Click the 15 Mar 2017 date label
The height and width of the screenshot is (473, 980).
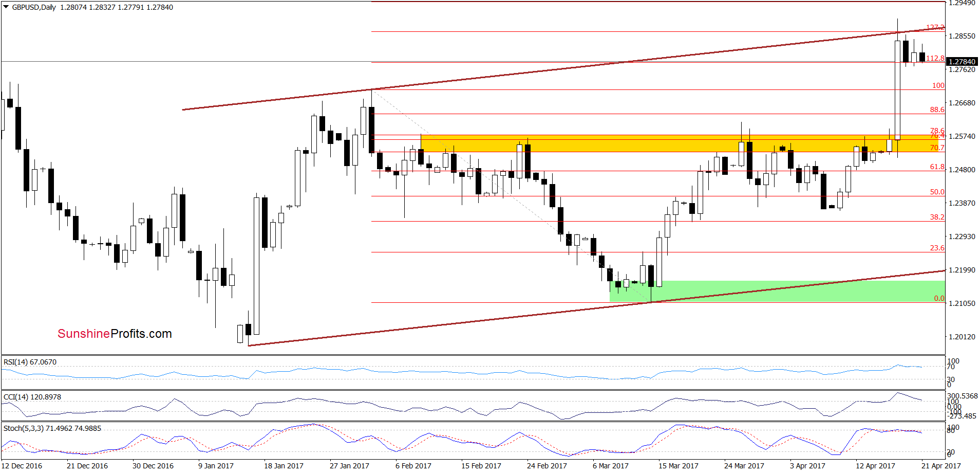tap(679, 466)
